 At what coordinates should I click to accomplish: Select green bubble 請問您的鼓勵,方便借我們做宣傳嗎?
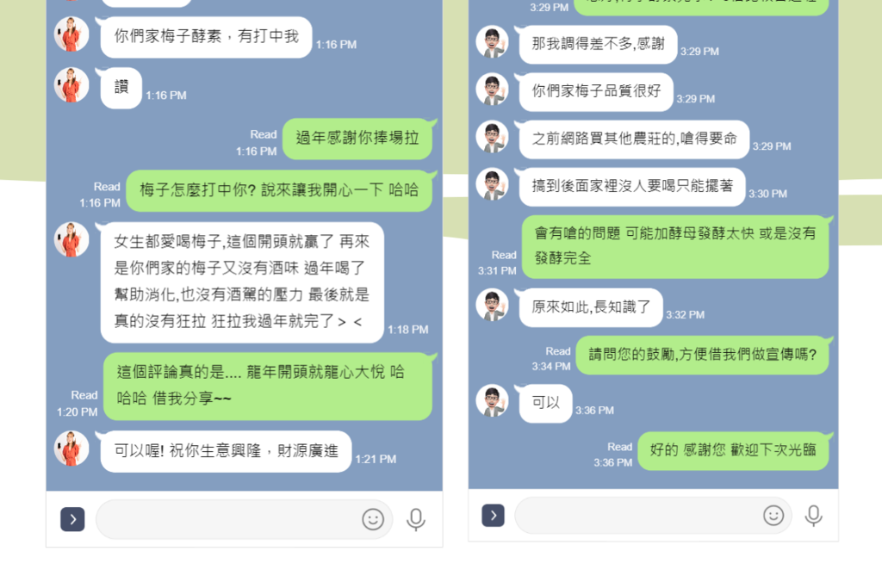703,355
